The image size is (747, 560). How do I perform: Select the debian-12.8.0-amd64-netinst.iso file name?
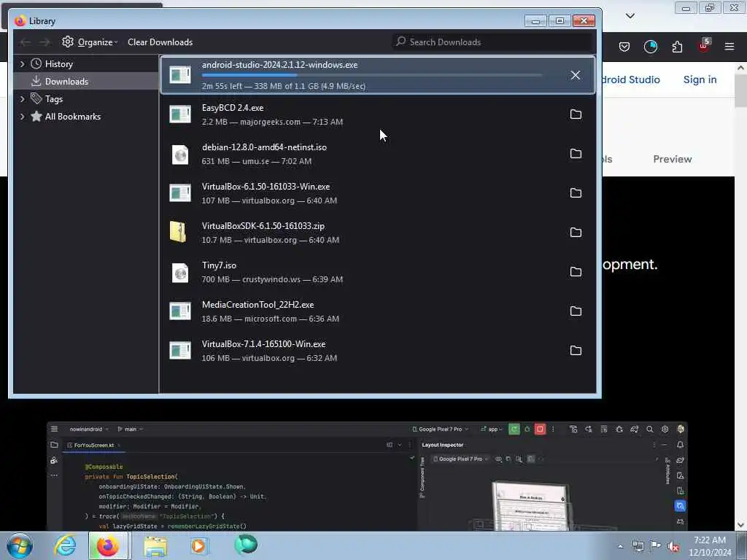[264, 147]
